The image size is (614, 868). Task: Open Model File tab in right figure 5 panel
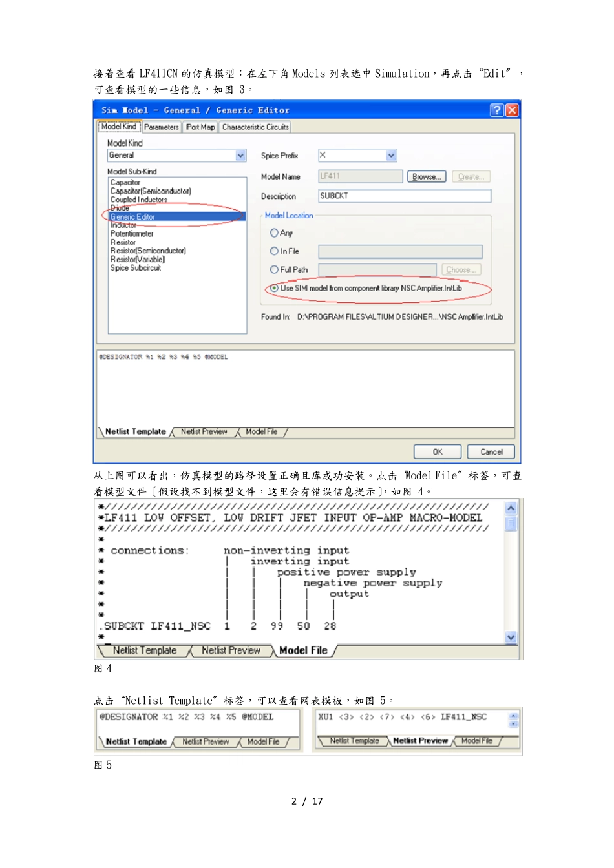click(477, 741)
